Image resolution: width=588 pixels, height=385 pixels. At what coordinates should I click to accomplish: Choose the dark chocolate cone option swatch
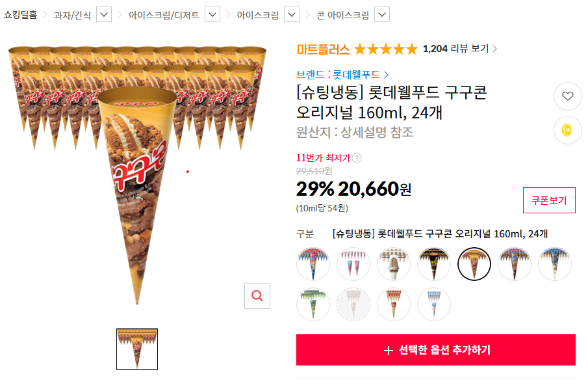(x=434, y=264)
